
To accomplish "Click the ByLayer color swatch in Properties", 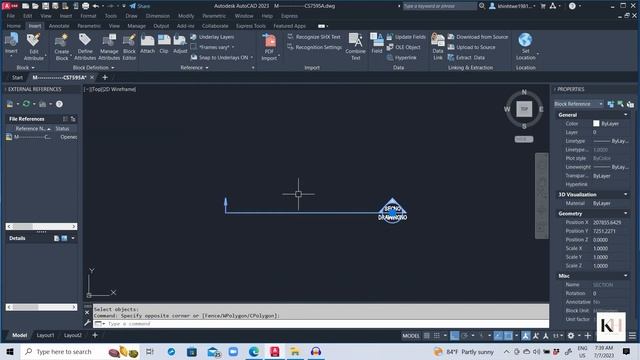I will coord(596,123).
